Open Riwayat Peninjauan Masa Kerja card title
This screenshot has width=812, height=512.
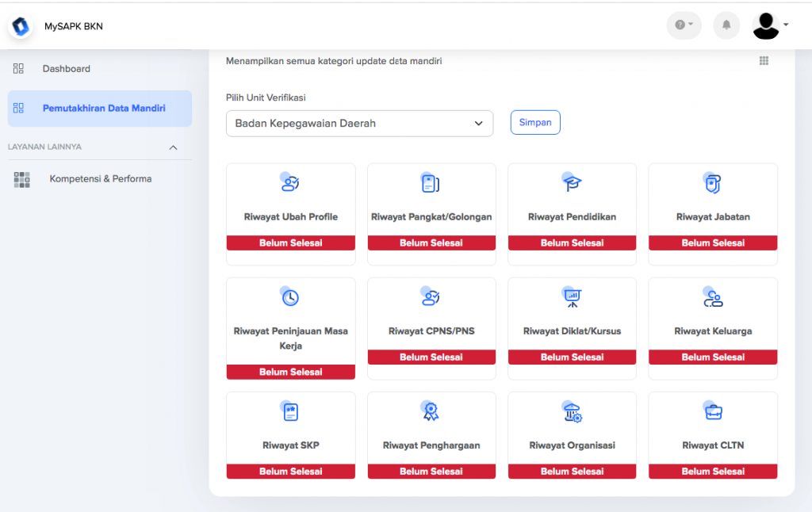click(290, 338)
